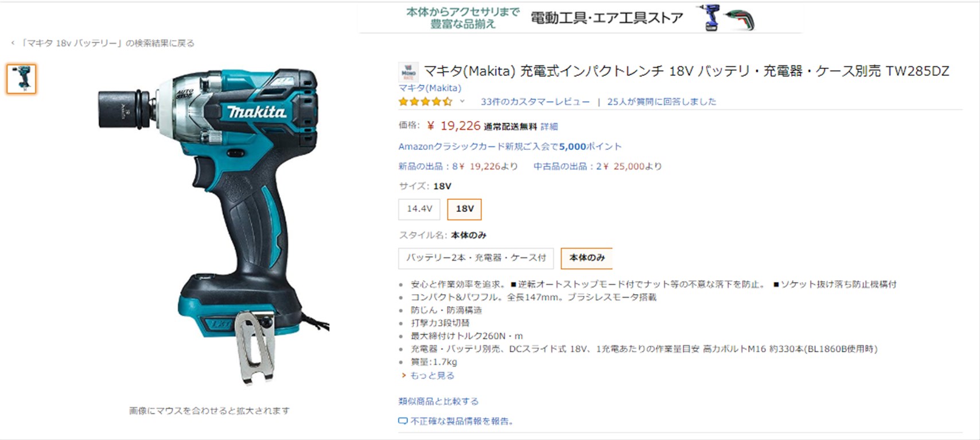Screen dimensions: 980x440
Task: Open the rating dropdown arrow beside stars
Action: [x=462, y=102]
